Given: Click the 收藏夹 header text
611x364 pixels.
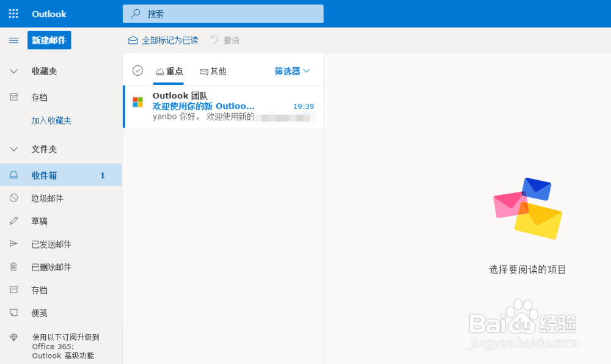Looking at the screenshot, I should (44, 71).
